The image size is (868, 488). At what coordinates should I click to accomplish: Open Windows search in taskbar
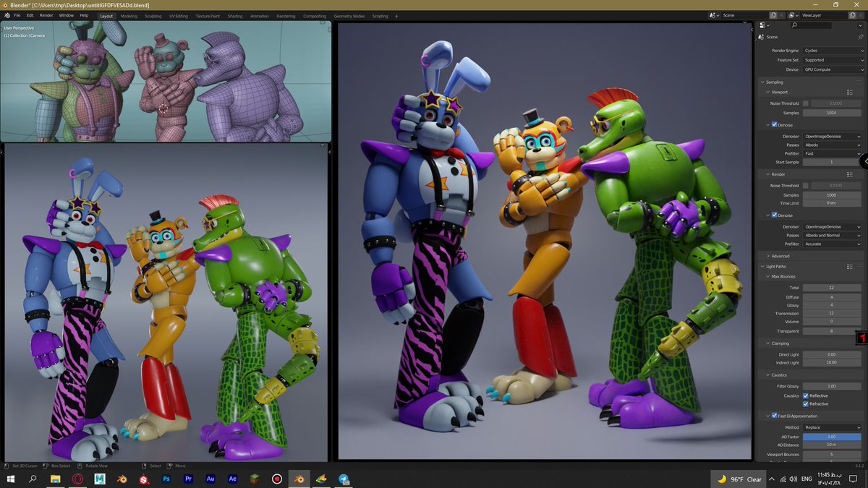click(x=33, y=479)
